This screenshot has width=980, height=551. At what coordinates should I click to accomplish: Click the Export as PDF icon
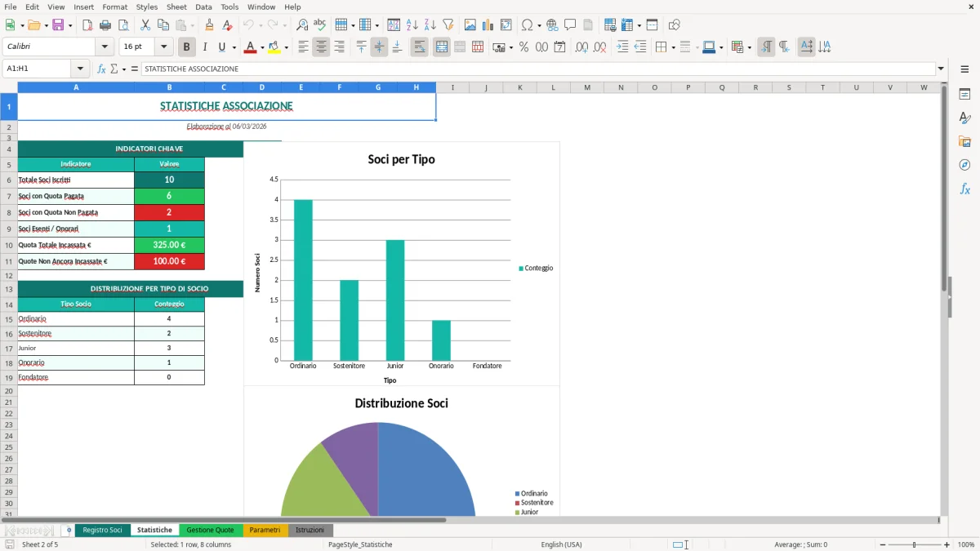(x=87, y=25)
